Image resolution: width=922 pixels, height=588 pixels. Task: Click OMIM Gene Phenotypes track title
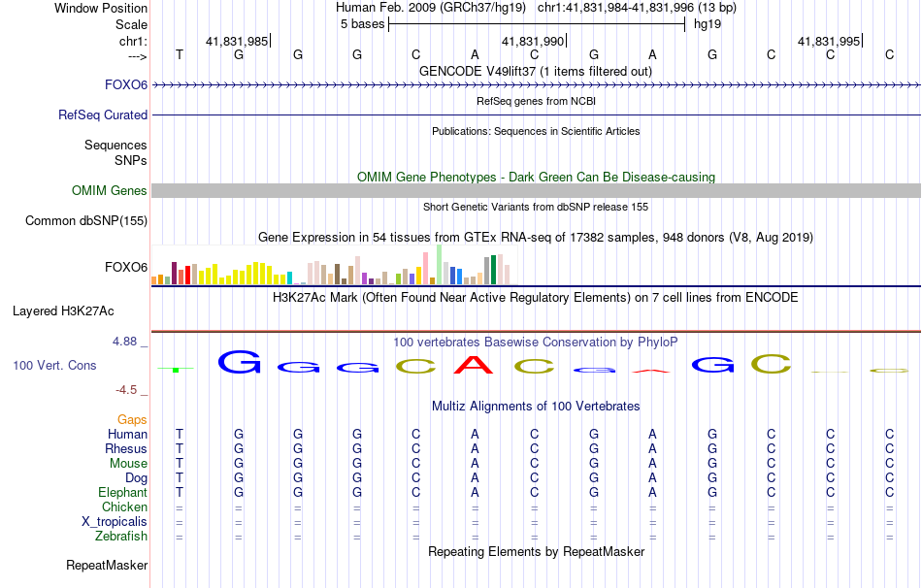coord(536,177)
